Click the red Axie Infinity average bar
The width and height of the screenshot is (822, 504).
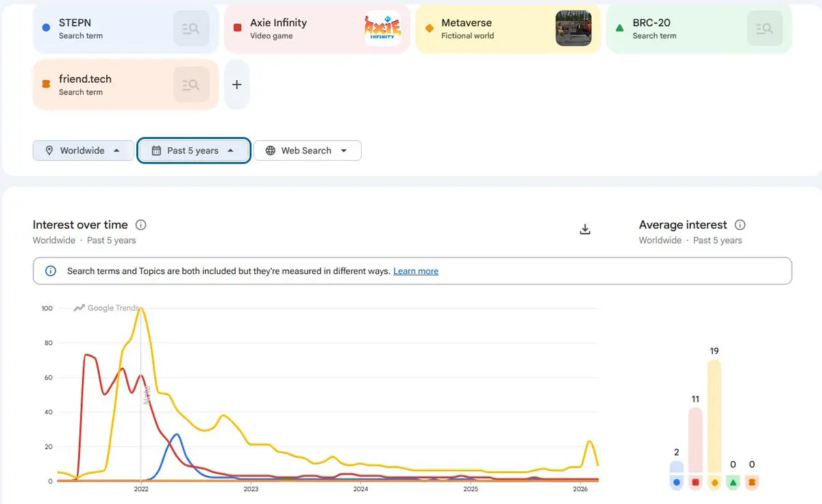(x=695, y=438)
